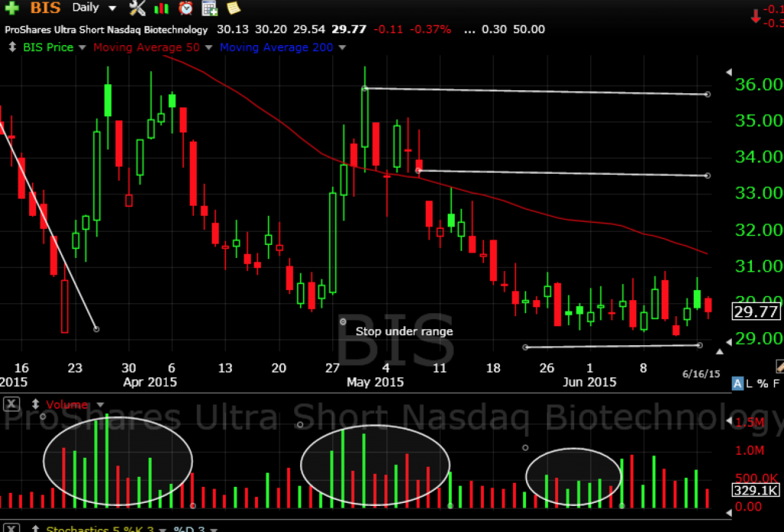Click the BIS Price label
784x532 pixels.
48,47
